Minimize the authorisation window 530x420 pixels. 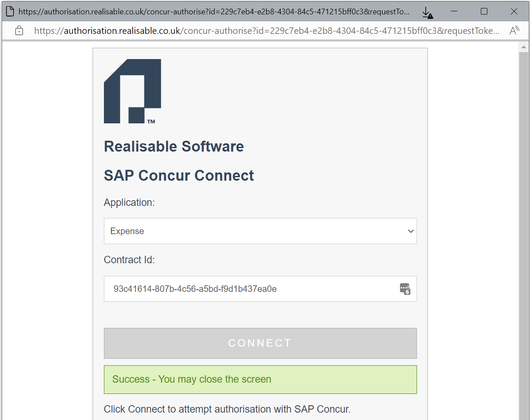[454, 12]
